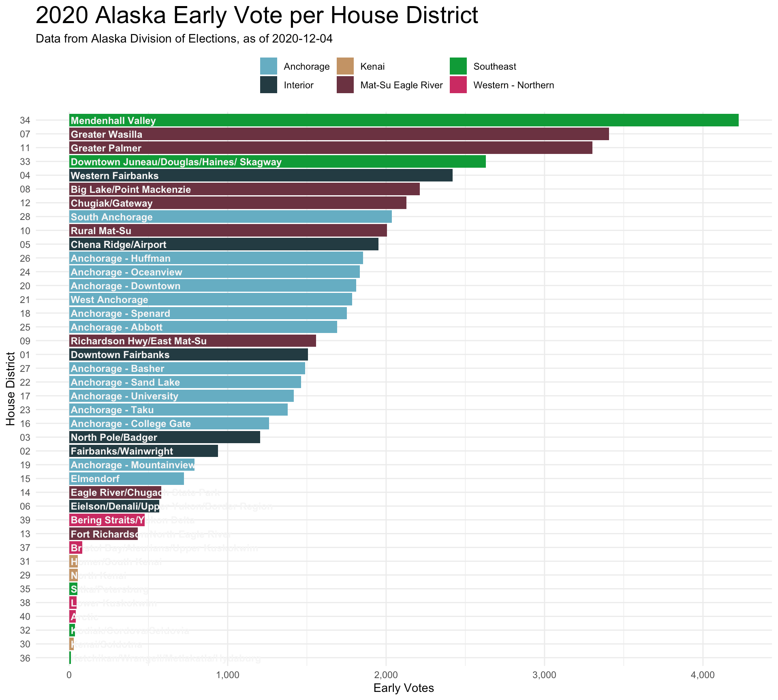Click the Elmendorf bar

126,478
